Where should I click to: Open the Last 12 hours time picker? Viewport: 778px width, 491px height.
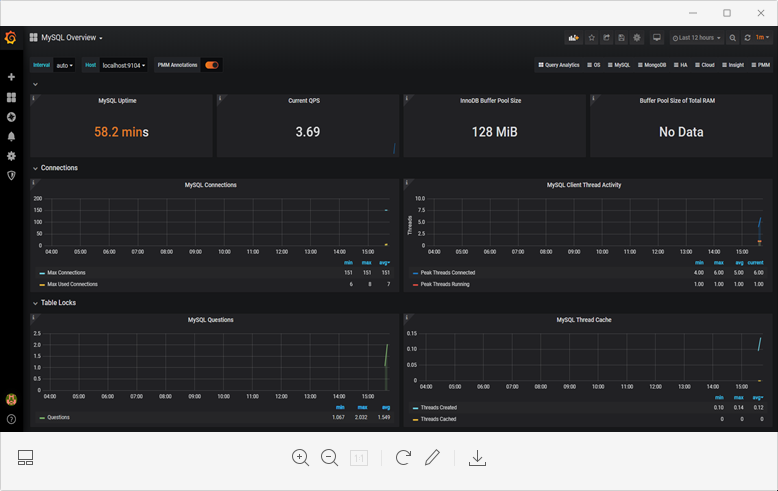(x=696, y=38)
